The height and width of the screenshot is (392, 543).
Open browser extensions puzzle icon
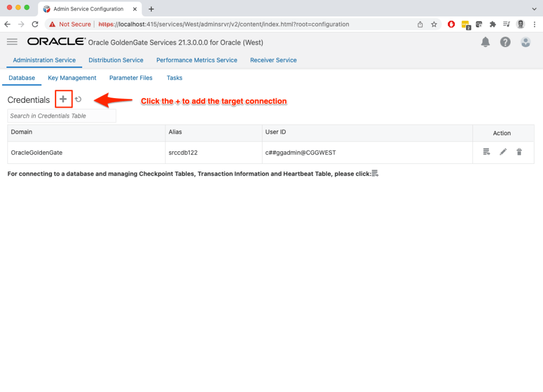tap(493, 24)
